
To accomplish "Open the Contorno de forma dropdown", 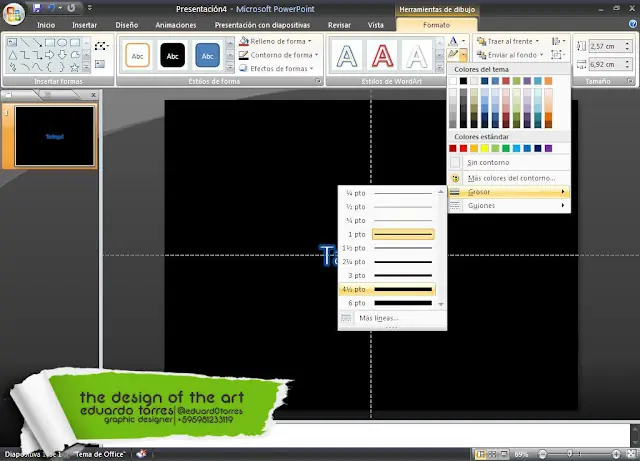I will [278, 55].
